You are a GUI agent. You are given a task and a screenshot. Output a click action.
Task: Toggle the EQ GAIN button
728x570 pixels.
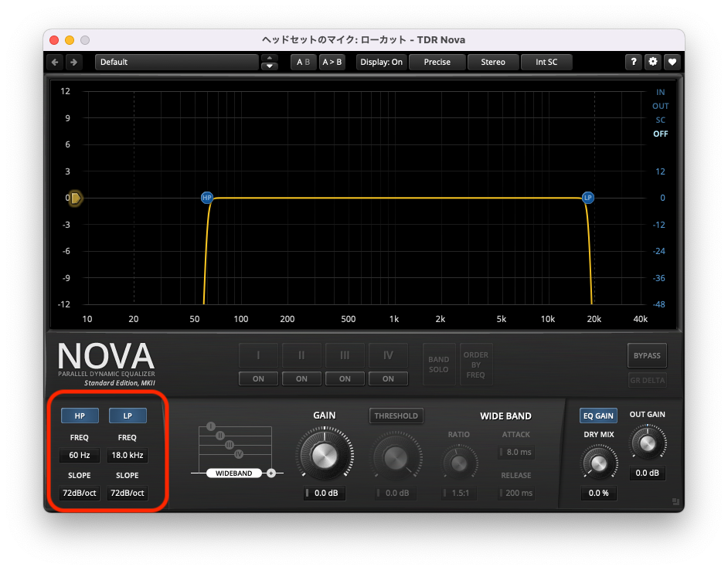598,416
